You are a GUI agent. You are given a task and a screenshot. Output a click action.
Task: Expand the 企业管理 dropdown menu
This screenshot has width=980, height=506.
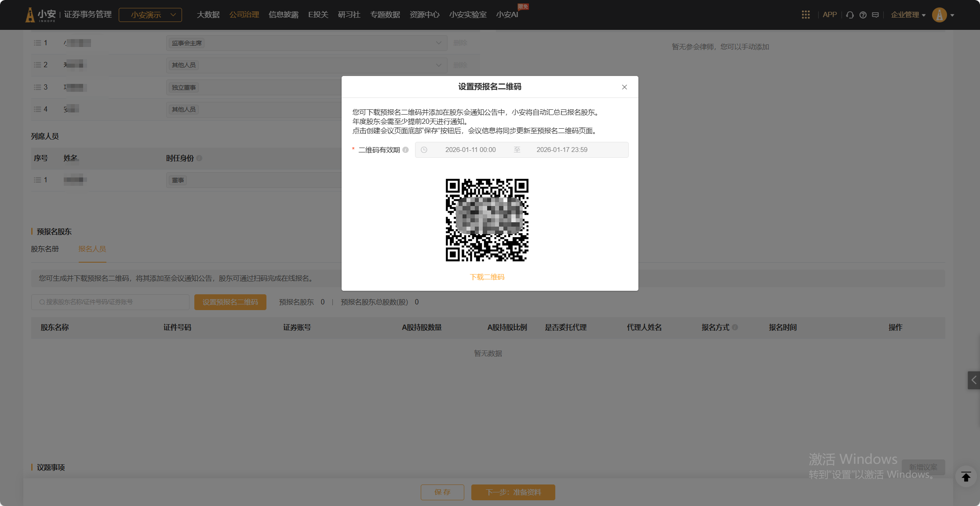pos(908,15)
